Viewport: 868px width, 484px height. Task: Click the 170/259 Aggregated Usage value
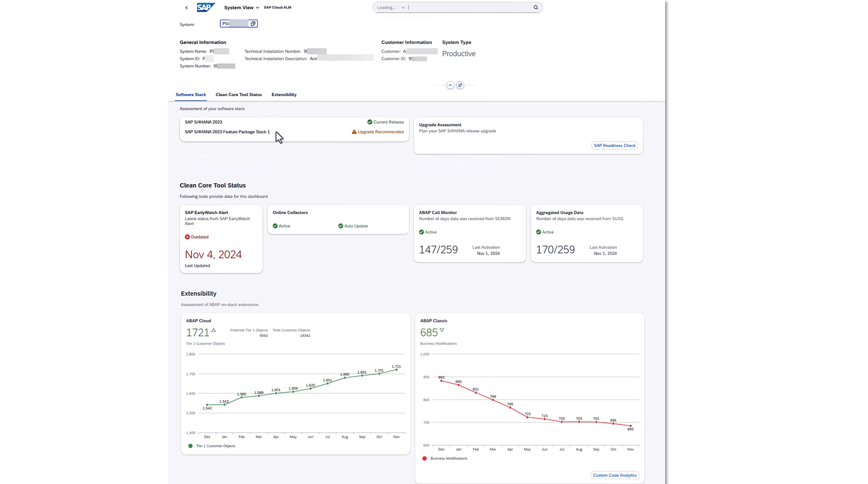556,250
